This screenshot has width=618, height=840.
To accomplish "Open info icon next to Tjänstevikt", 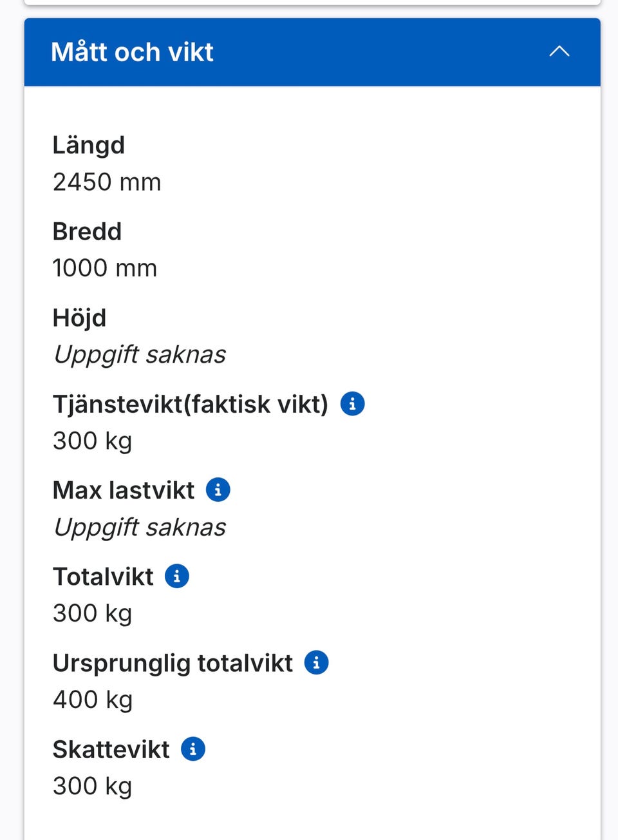I will [352, 404].
